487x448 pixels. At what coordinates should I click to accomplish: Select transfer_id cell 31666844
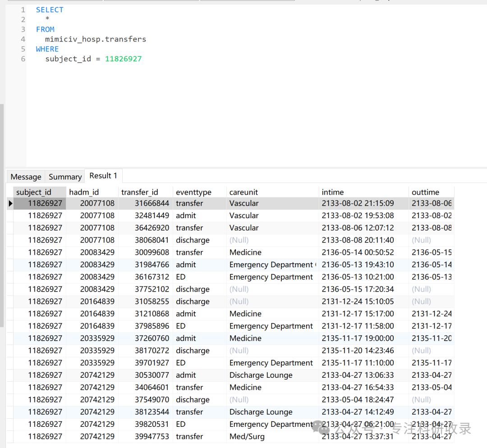tap(145, 203)
